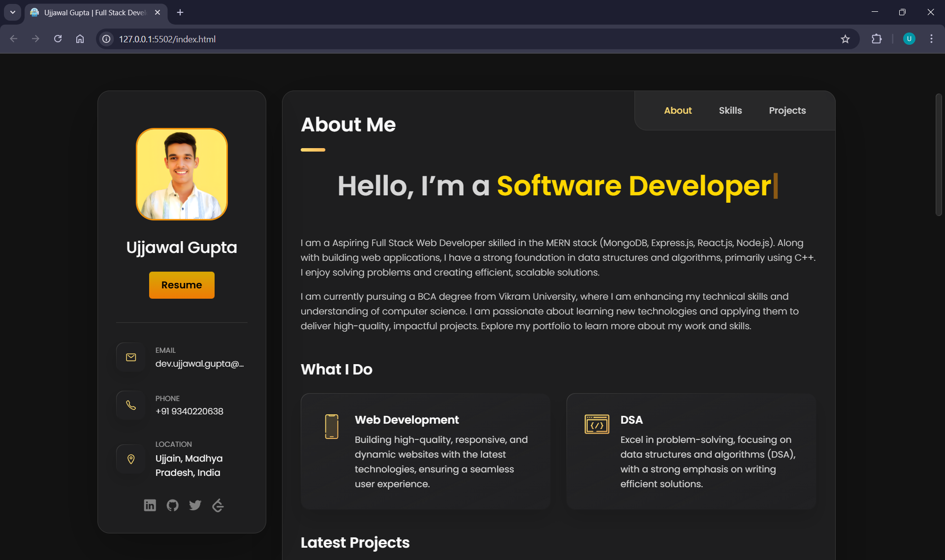Click the address bar URL field
The image size is (945, 560).
tap(472, 39)
